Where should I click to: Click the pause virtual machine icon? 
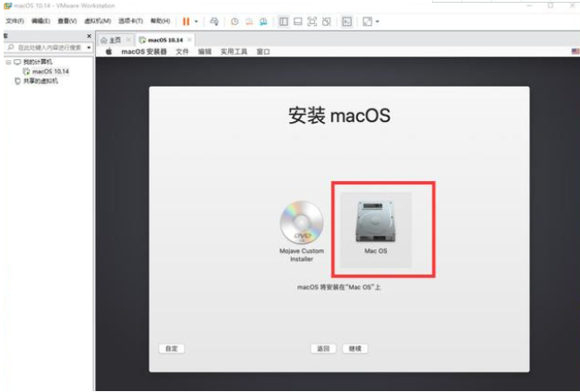pos(186,21)
